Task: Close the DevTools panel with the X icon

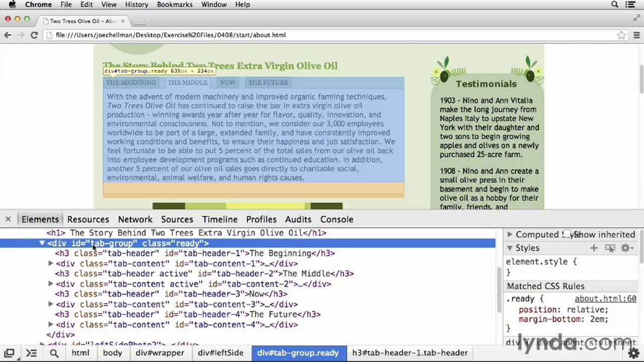Action: click(x=8, y=219)
